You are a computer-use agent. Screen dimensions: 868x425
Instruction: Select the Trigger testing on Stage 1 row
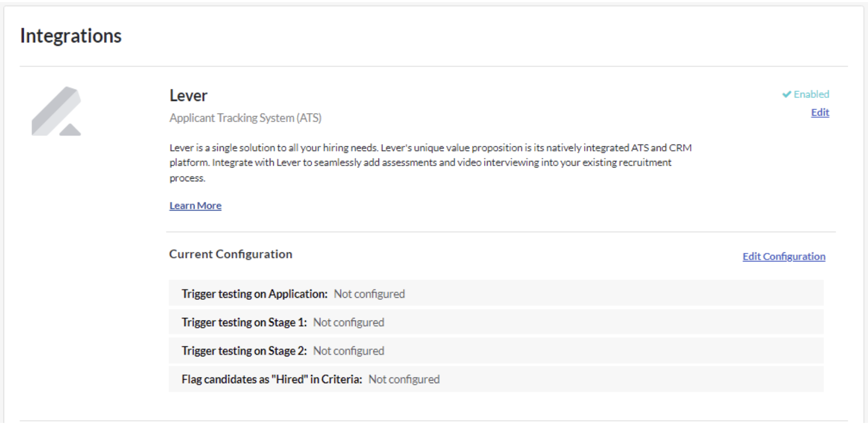tap(496, 322)
